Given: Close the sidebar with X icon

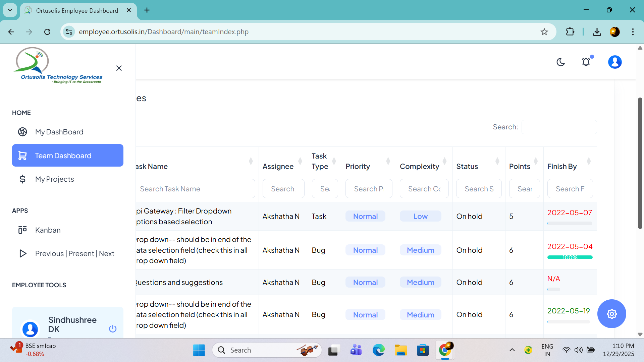Looking at the screenshot, I should (x=119, y=68).
